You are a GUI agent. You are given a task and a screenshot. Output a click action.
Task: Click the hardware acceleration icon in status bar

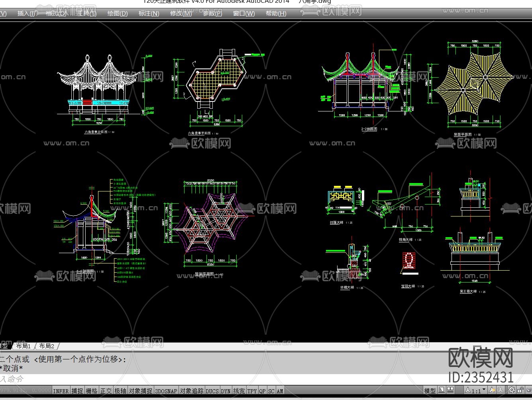[529, 390]
